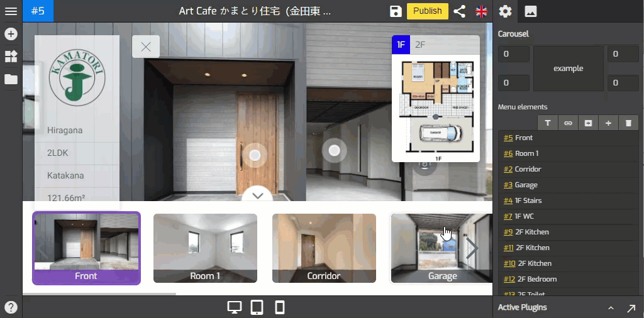Add a link menu element
Viewport: 644px width, 318px height.
[x=568, y=123]
